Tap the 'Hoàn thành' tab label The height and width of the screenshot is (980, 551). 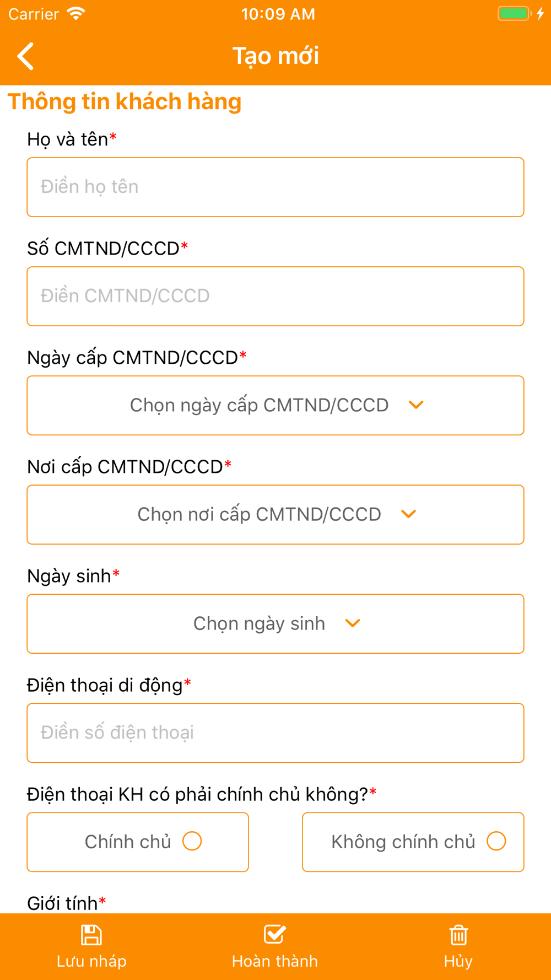tap(274, 961)
